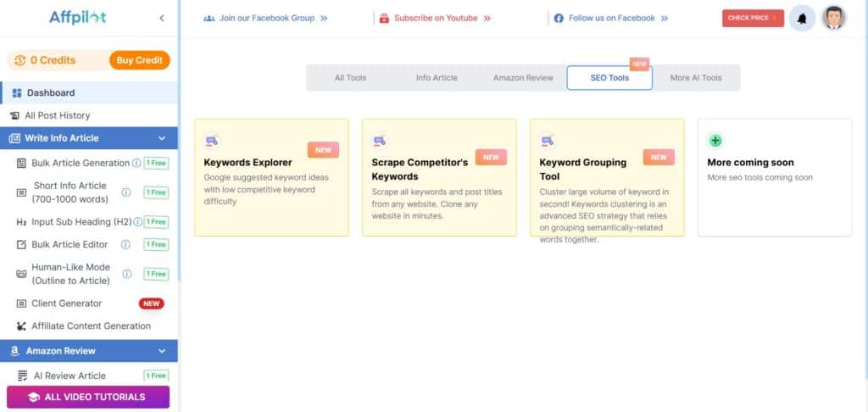Open Dashboard in the sidebar

point(88,93)
